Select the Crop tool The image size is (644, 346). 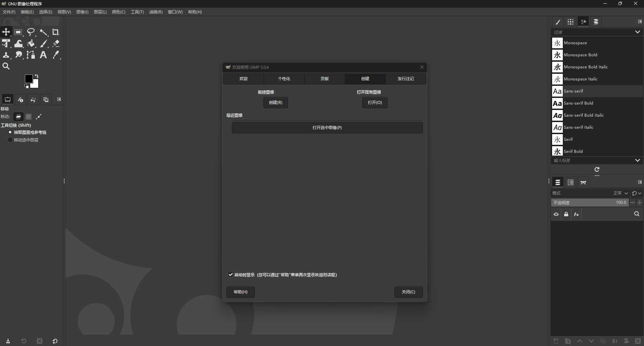click(56, 32)
